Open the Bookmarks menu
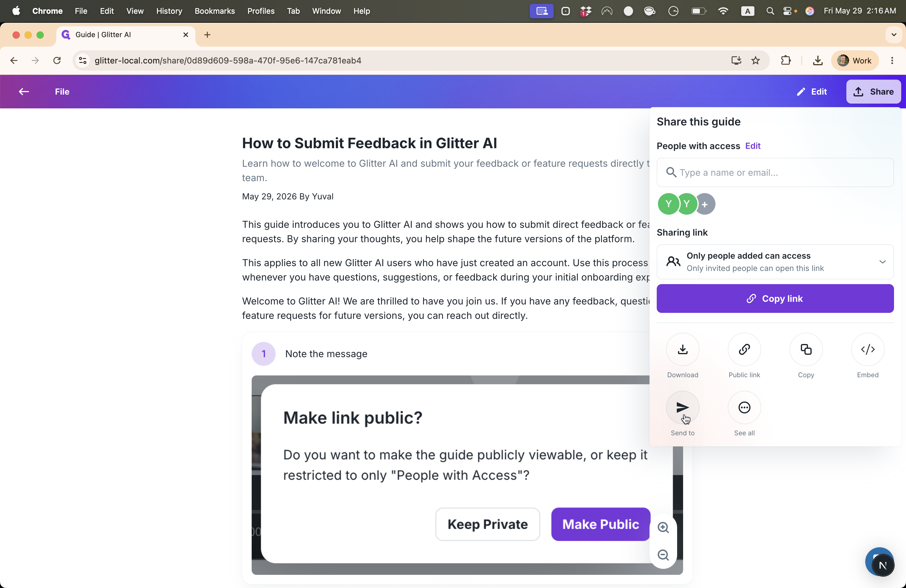Image resolution: width=906 pixels, height=588 pixels. click(x=215, y=11)
